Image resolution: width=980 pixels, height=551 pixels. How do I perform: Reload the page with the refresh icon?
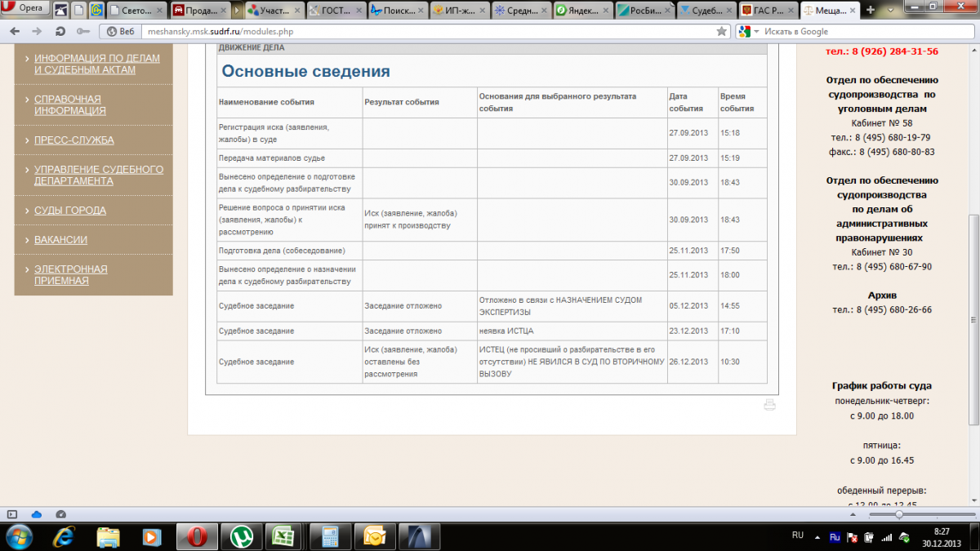coord(60,31)
